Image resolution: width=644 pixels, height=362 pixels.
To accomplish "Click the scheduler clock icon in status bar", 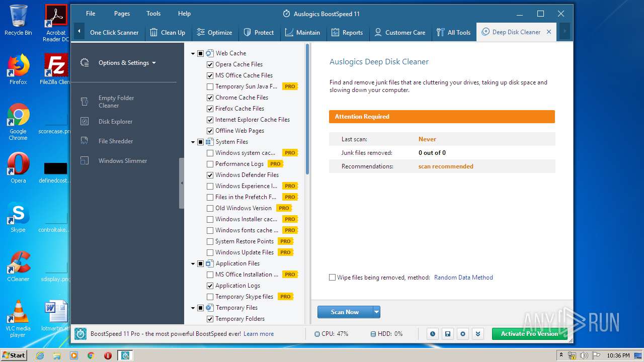I will [432, 334].
